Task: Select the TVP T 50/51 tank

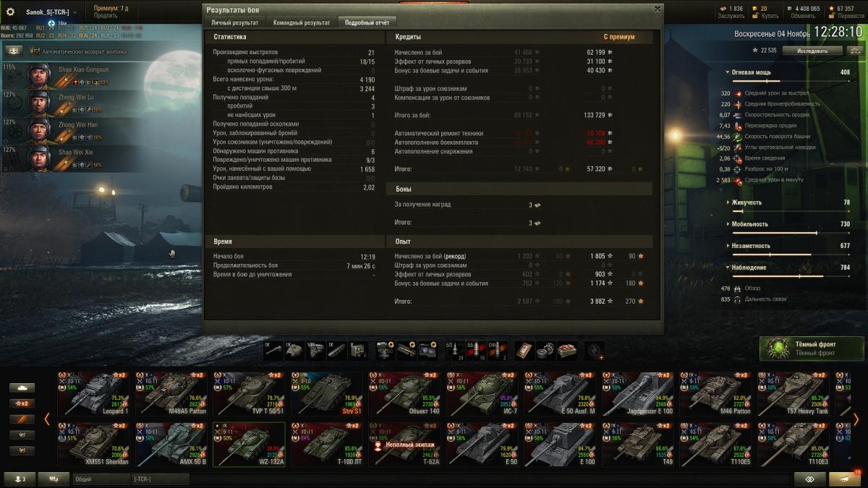Action: [250, 393]
